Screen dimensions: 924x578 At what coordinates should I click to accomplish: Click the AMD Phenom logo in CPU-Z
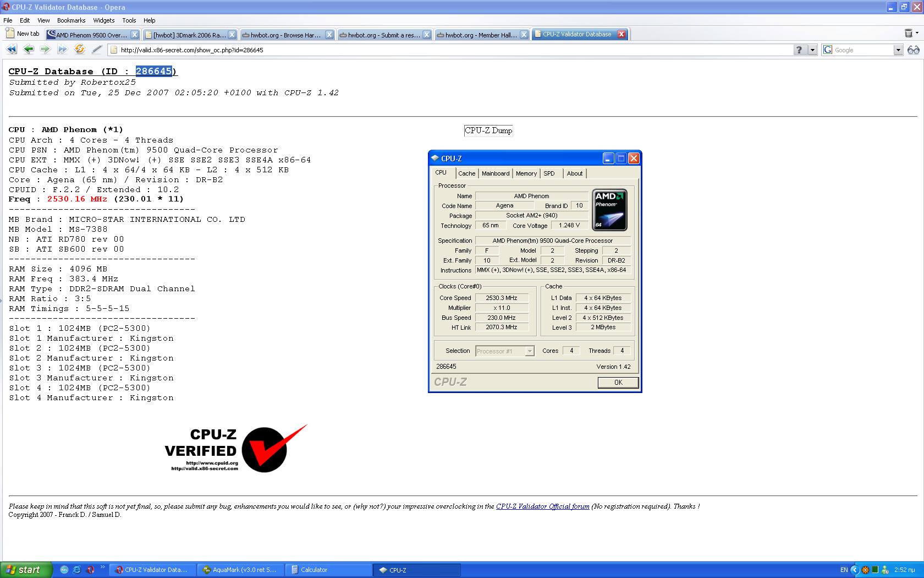(x=609, y=210)
